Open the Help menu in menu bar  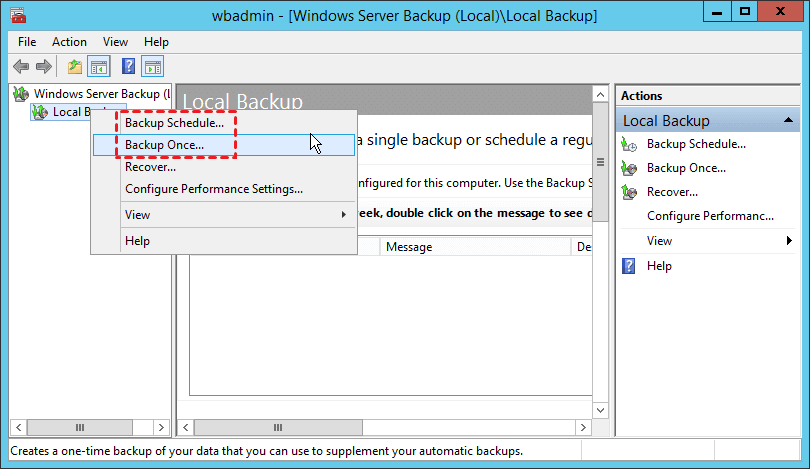point(156,42)
